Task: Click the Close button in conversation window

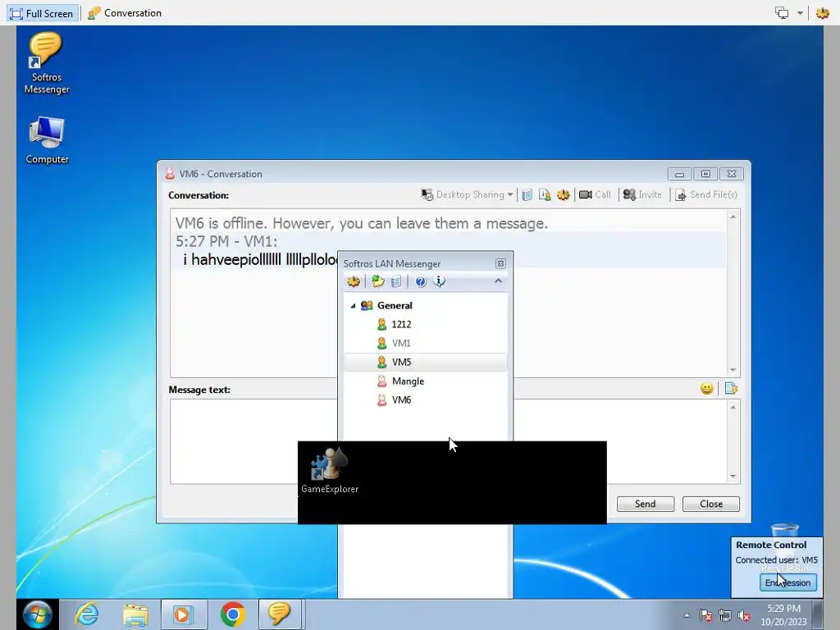Action: pos(711,504)
